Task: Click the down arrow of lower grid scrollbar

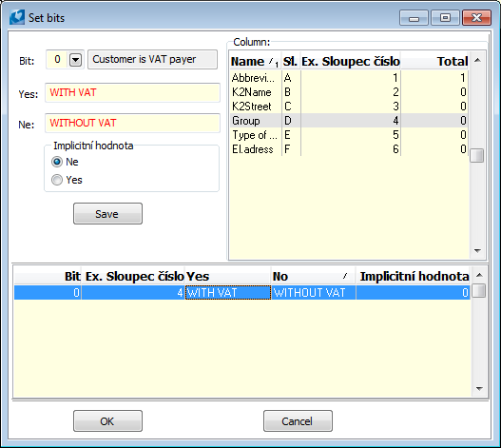Action: [478, 388]
